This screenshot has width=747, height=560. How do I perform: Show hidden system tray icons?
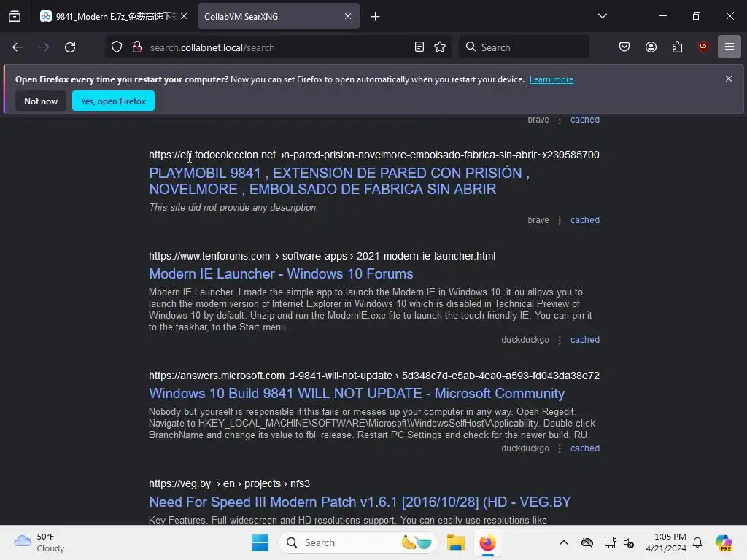564,542
